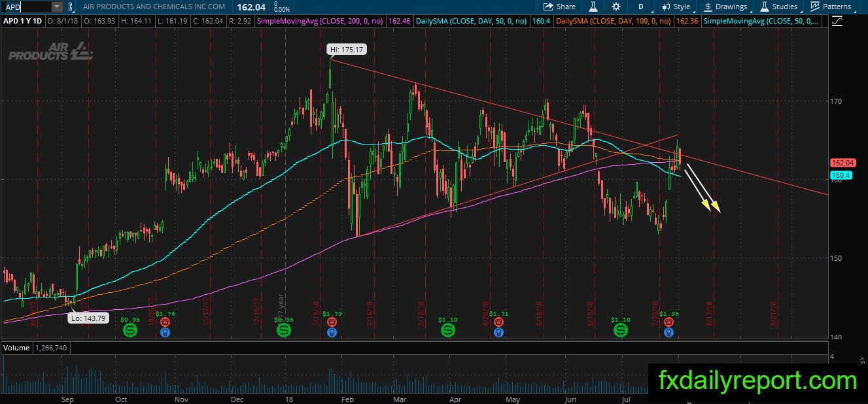Click the 162.46 study value
868x404 pixels.
[399, 21]
